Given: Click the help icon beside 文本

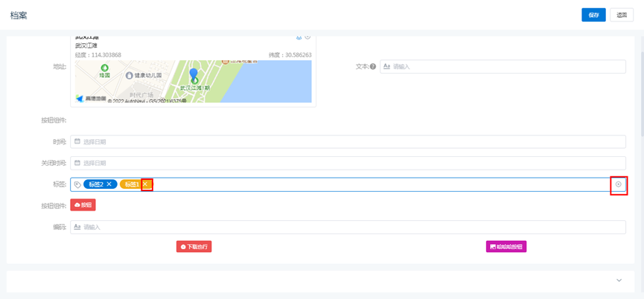Looking at the screenshot, I should 373,67.
